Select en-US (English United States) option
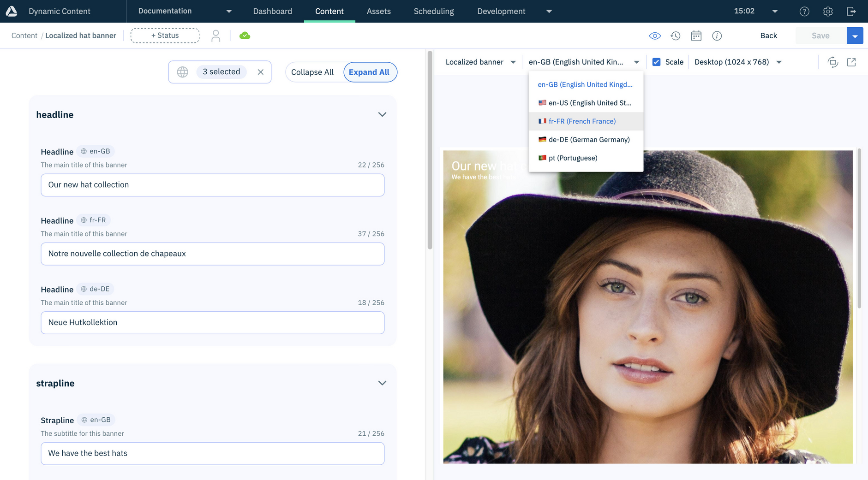Viewport: 868px width, 480px height. 586,103
